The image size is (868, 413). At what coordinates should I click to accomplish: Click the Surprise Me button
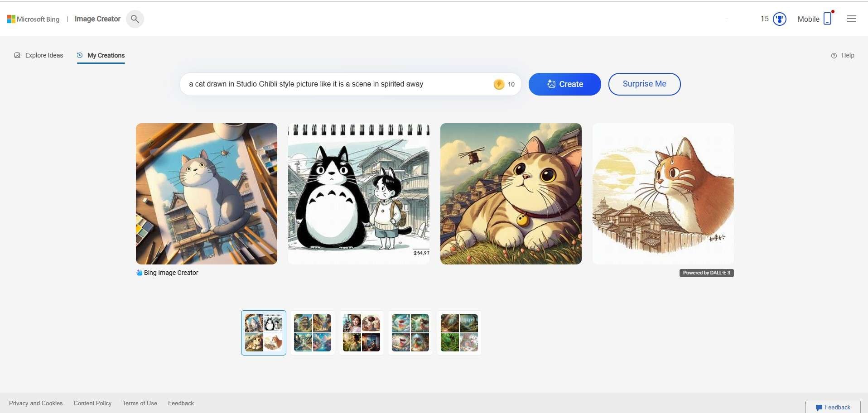click(x=644, y=84)
